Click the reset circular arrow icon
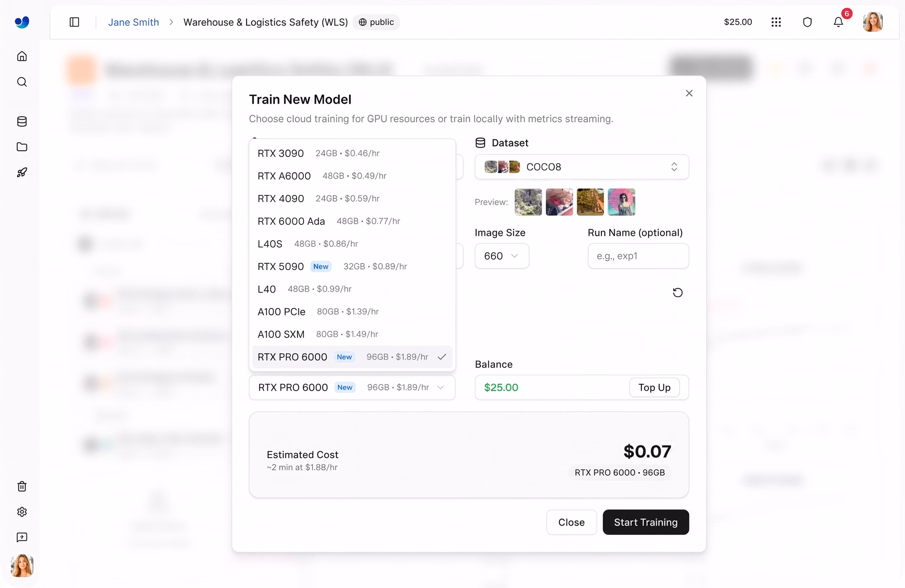The height and width of the screenshot is (588, 905). (677, 293)
